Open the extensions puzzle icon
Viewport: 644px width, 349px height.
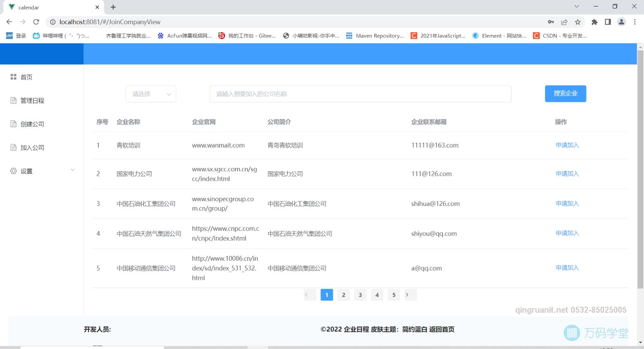point(594,22)
